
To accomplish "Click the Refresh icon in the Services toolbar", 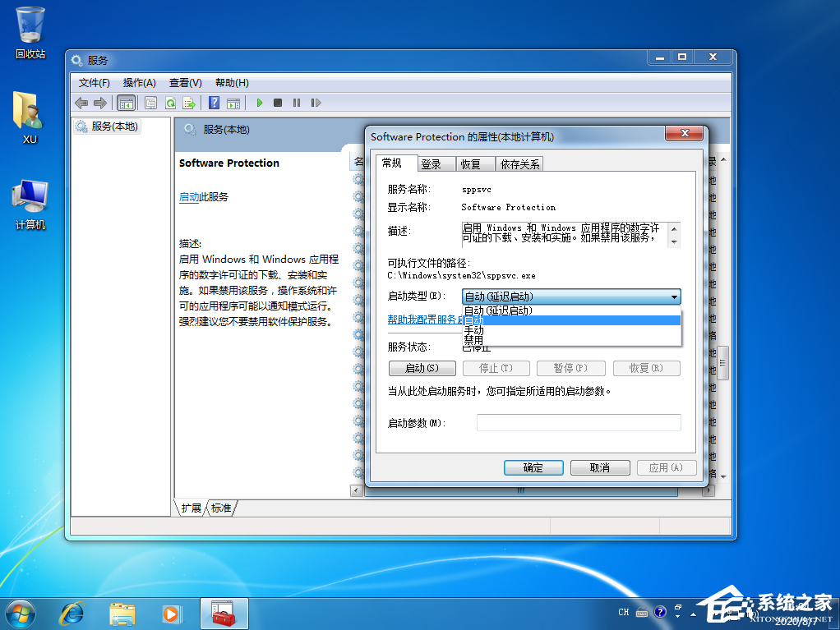I will point(171,103).
